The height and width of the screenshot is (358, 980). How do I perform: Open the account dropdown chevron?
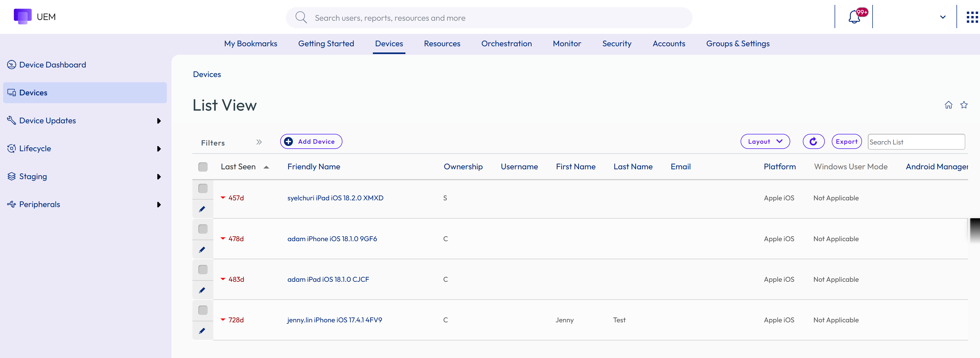click(x=943, y=17)
